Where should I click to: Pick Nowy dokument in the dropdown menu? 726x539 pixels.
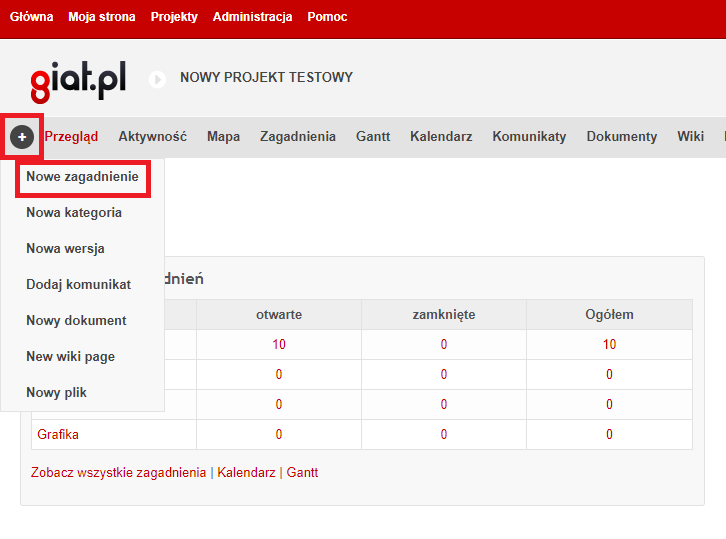pos(76,320)
